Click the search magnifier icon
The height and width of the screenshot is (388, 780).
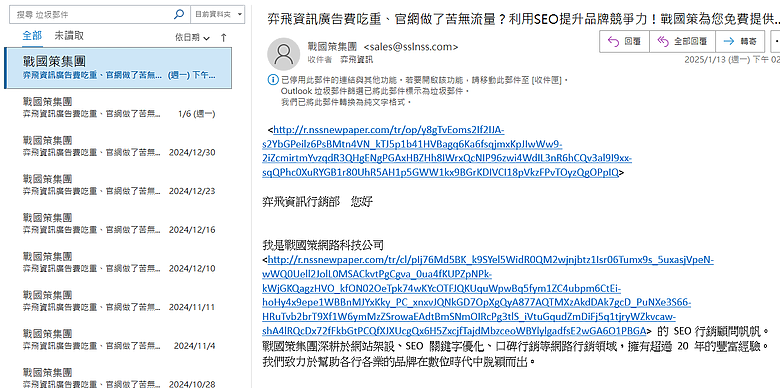point(179,14)
